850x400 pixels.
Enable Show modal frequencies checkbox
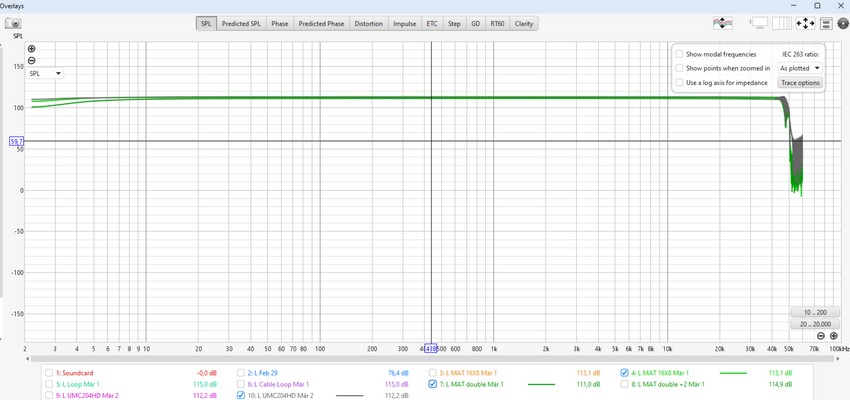(679, 54)
